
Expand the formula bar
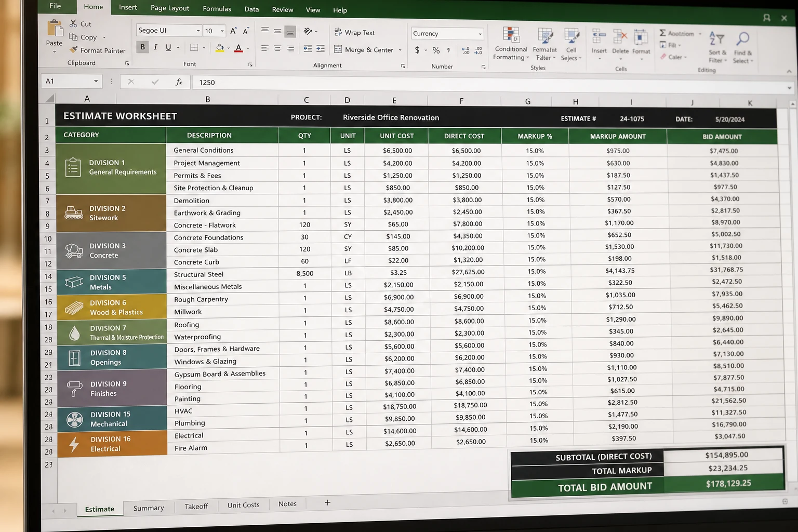789,88
